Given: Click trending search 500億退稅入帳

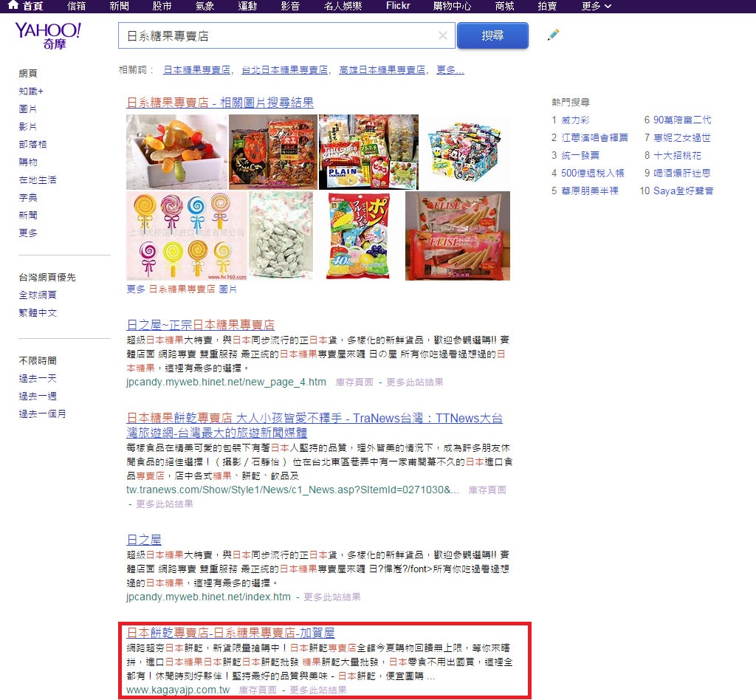Looking at the screenshot, I should [x=593, y=173].
